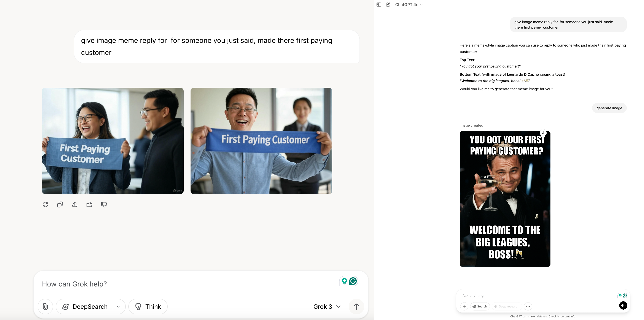Click the 'You got your first paying customer?' quote
644x320 pixels.
pyautogui.click(x=490, y=66)
